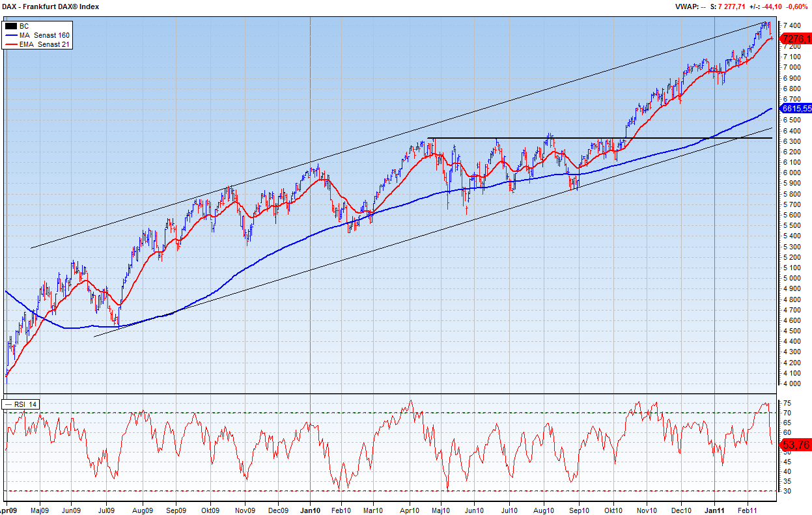Click the DAX - Frankfurt DAX Index title

[x=50, y=7]
